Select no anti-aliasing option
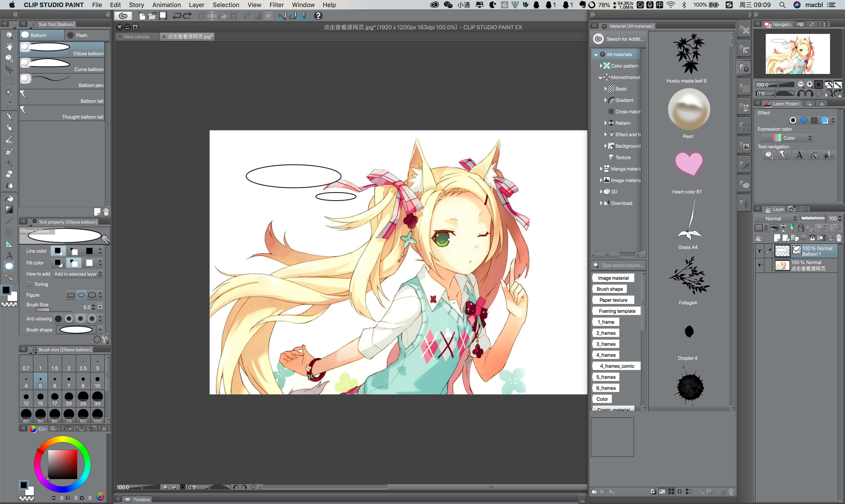This screenshot has height=504, width=845. (58, 318)
